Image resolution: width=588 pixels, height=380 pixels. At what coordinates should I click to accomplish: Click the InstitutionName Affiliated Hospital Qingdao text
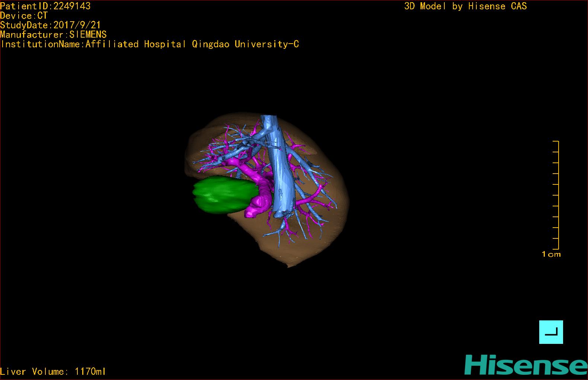click(x=150, y=44)
